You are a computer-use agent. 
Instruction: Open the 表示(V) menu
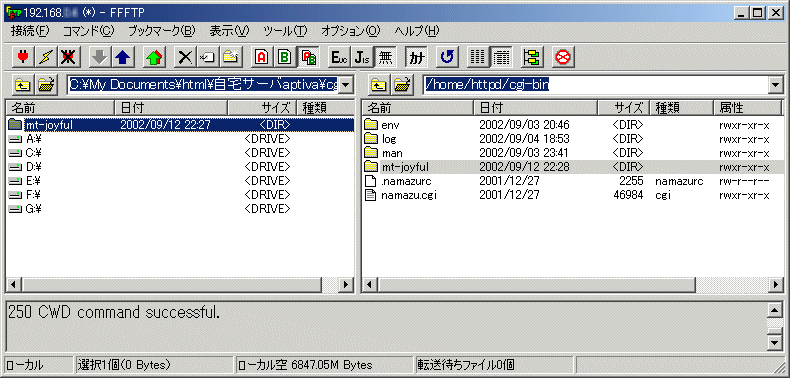tap(229, 31)
